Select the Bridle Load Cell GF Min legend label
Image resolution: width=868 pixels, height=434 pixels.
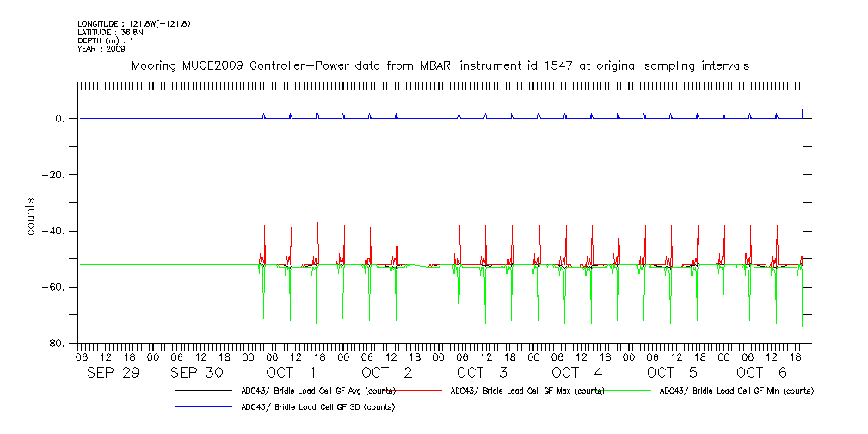tap(736, 391)
